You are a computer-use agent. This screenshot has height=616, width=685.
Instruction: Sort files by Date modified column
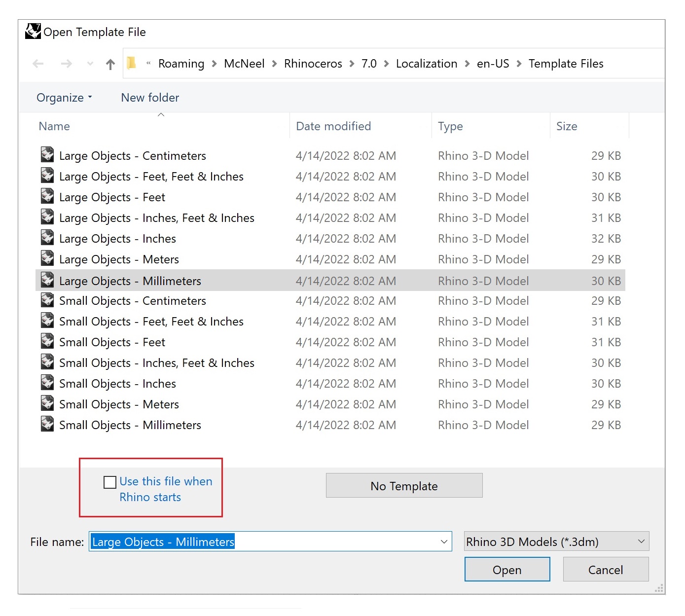(333, 126)
